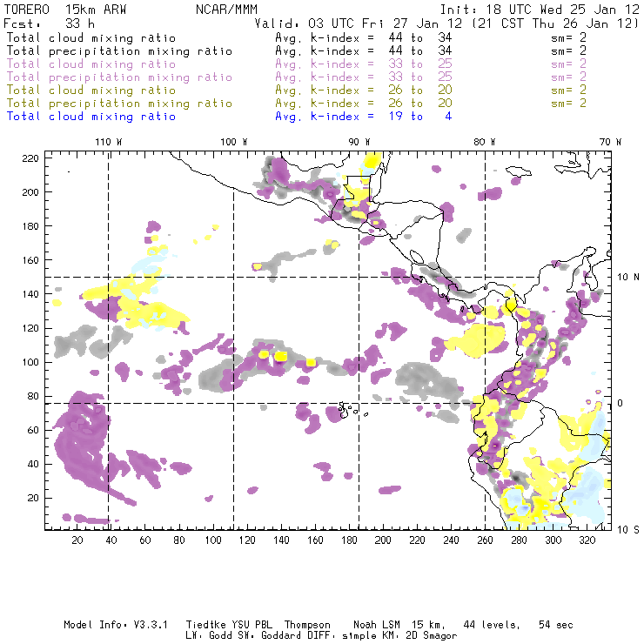Image resolution: width=644 pixels, height=644 pixels.
Task: Click the '0' equator latitude label
Action: (x=621, y=403)
